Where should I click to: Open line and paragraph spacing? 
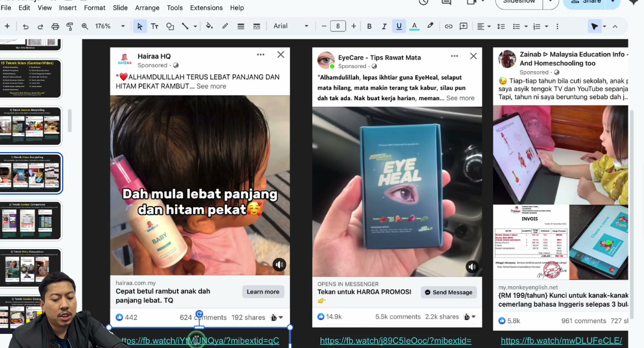click(x=501, y=26)
